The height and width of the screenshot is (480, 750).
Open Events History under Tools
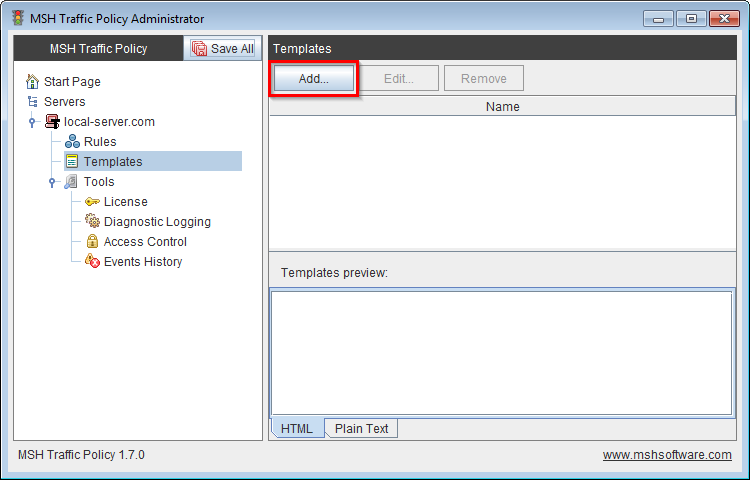pyautogui.click(x=143, y=262)
